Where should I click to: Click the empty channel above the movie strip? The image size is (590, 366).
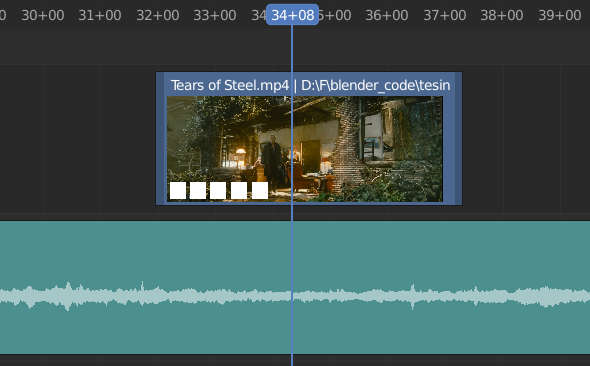[295, 47]
